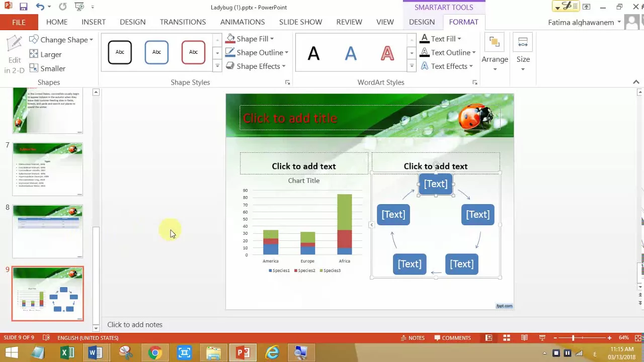The width and height of the screenshot is (644, 362).
Task: Open the FILE backstage tab
Action: (19, 22)
